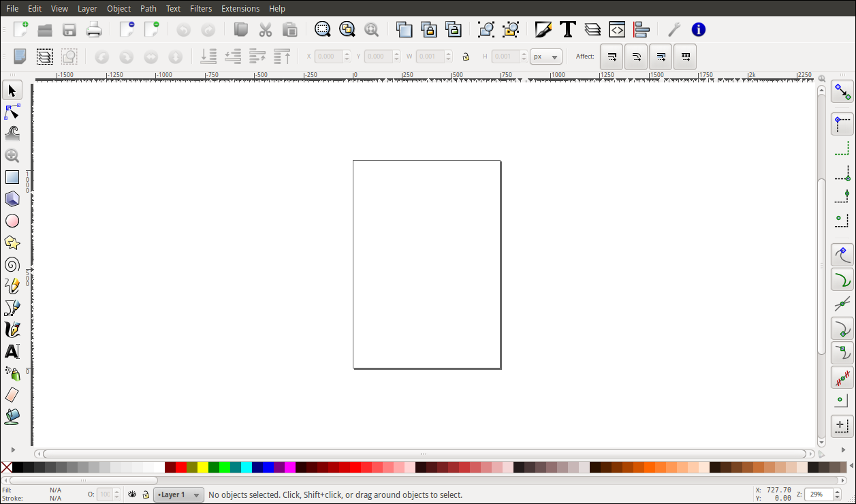Select the Bezier pen tool

coord(12,308)
